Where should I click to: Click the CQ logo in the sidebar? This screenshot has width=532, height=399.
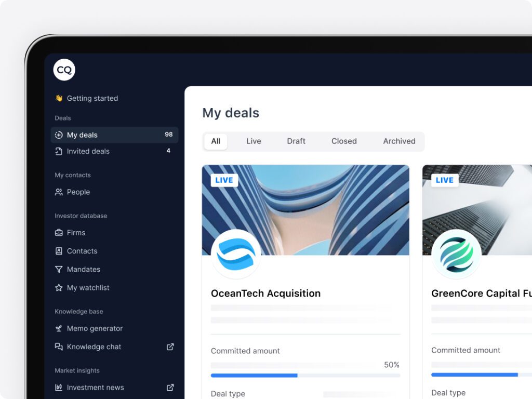[64, 70]
